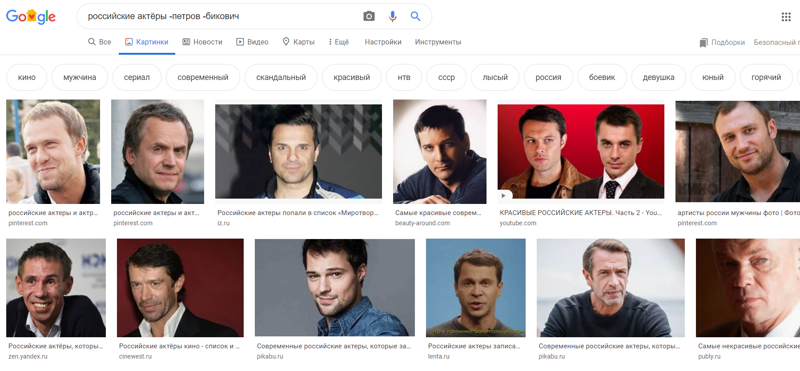
Task: Switch to the Видео tab
Action: (x=252, y=42)
